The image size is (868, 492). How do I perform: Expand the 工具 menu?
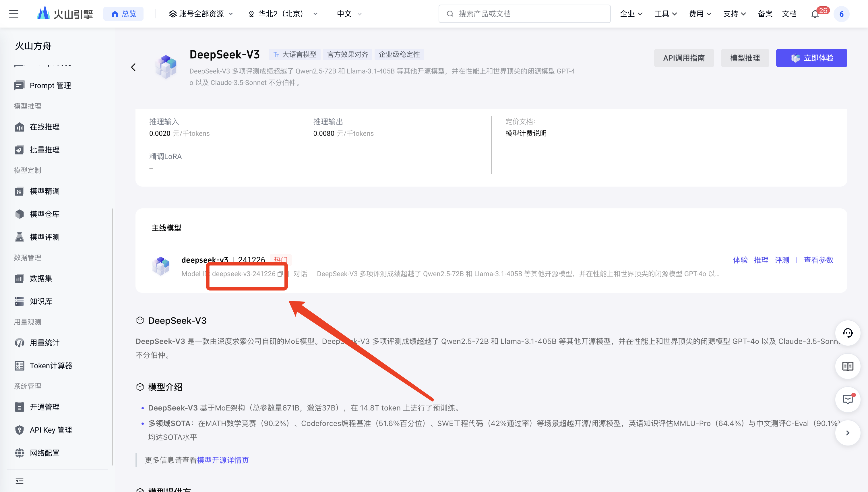[666, 14]
